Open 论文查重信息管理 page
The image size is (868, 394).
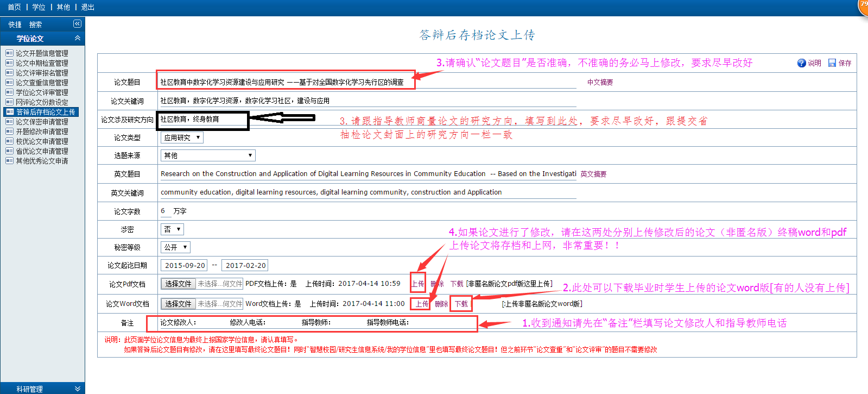42,83
